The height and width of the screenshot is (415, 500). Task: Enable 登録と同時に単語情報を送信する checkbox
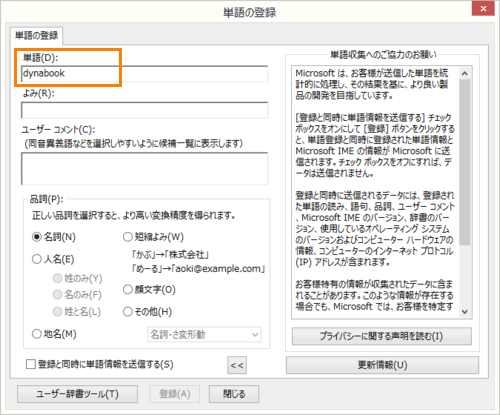[x=31, y=364]
